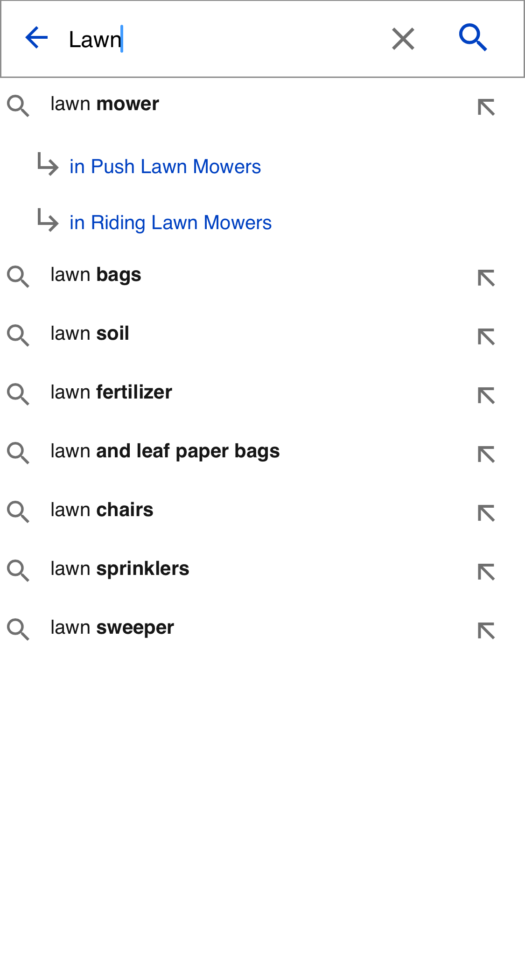Tap the autofill arrow for lawn and leaf paper bags

pos(487,453)
